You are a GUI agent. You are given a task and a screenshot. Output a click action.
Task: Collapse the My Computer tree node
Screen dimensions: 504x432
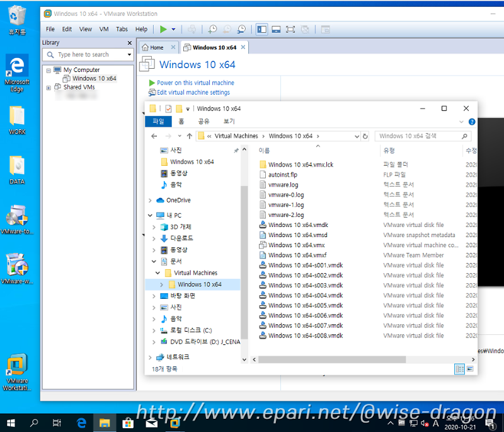pyautogui.click(x=49, y=71)
